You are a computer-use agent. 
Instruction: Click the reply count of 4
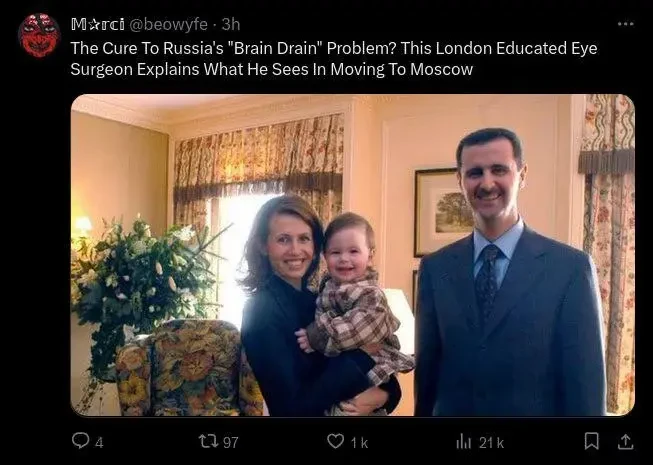[99, 442]
